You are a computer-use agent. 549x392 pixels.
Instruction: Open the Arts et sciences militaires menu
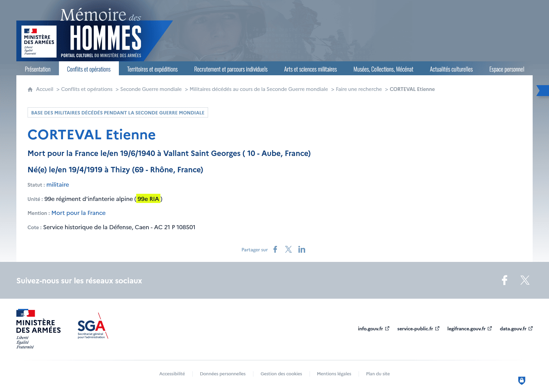pyautogui.click(x=311, y=69)
